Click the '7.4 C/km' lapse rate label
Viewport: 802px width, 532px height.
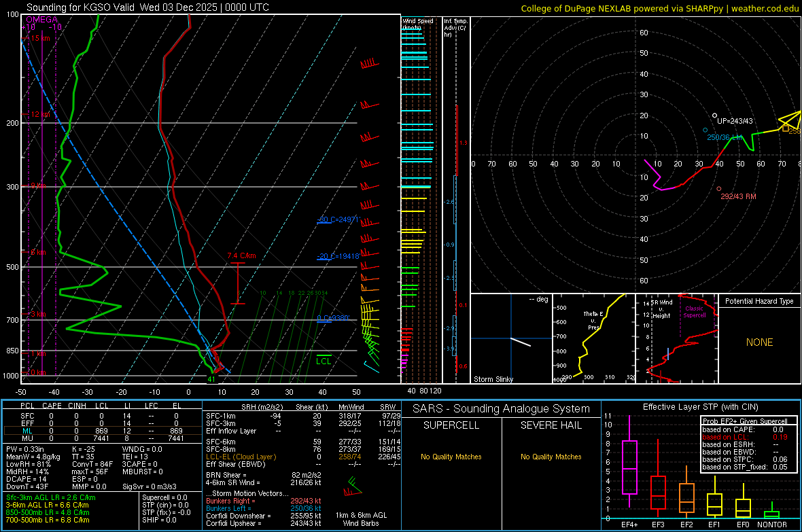tap(241, 255)
